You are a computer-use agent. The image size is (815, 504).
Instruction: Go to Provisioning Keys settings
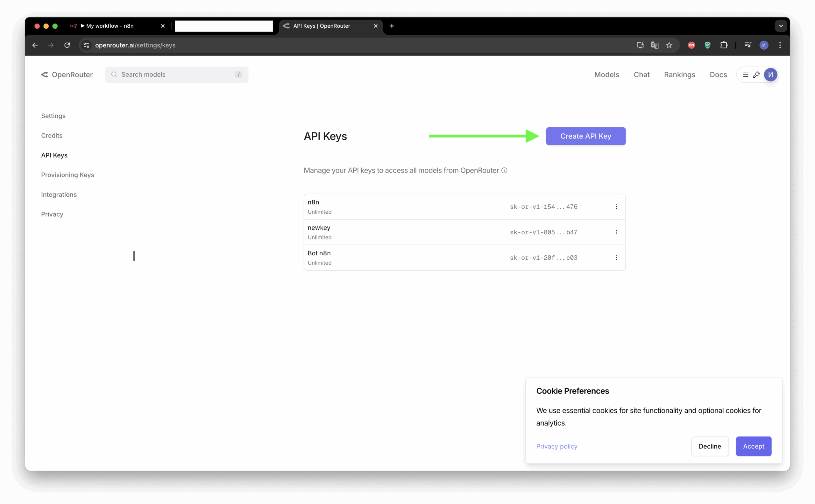pyautogui.click(x=68, y=175)
